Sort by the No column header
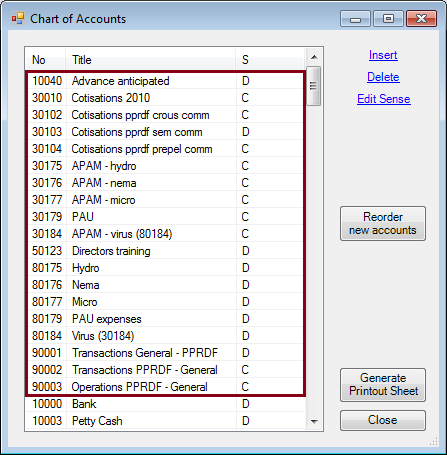 [45, 60]
